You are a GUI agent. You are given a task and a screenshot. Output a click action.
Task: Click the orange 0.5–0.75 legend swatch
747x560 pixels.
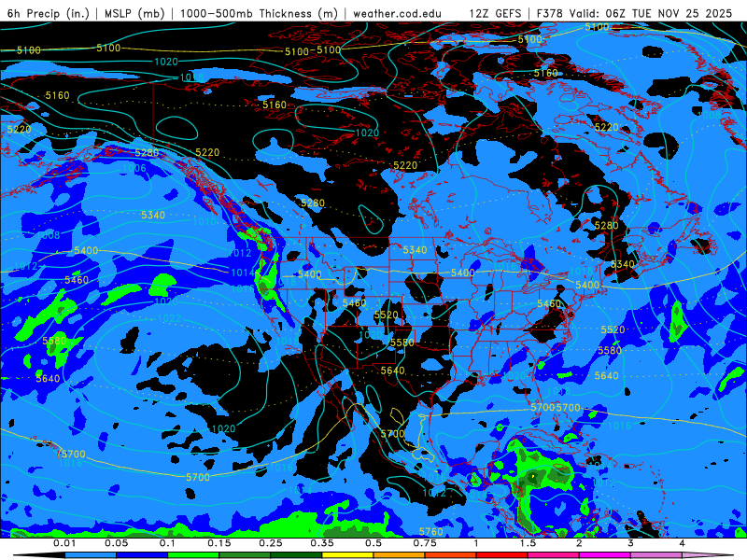[x=400, y=555]
